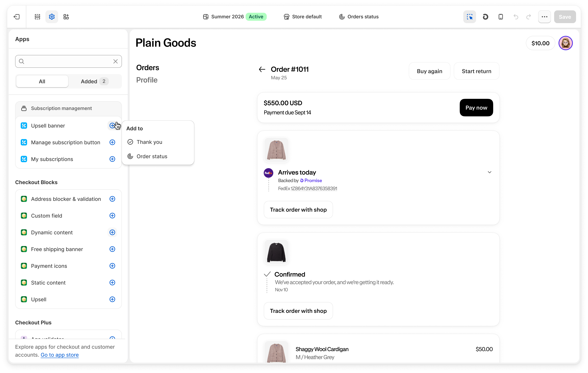Click the Save button
Image resolution: width=588 pixels, height=373 pixels.
point(565,17)
